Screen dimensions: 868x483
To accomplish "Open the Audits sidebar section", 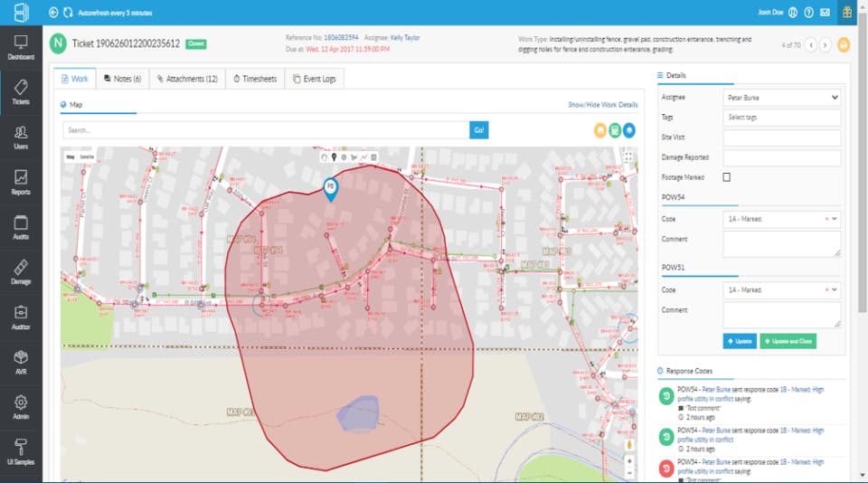I will point(21,228).
